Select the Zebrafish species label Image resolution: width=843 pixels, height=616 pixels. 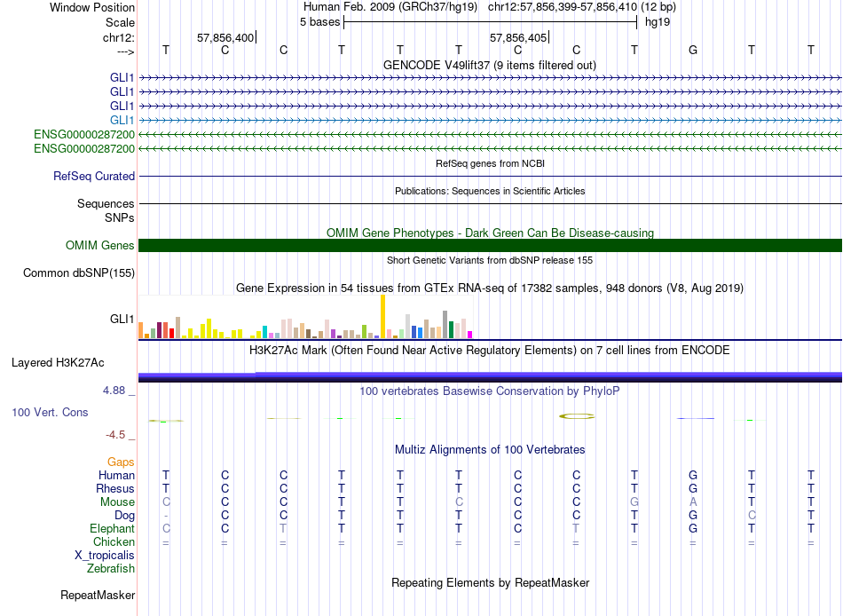point(111,568)
